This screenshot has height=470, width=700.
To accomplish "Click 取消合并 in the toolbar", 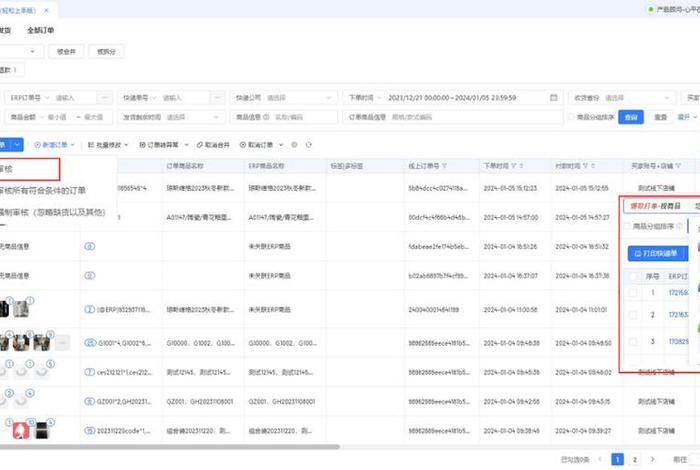I will pyautogui.click(x=213, y=145).
